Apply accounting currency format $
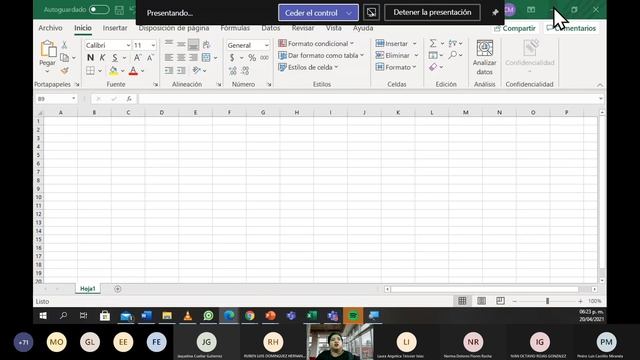Viewport: 640px width, 360px height. [x=232, y=58]
